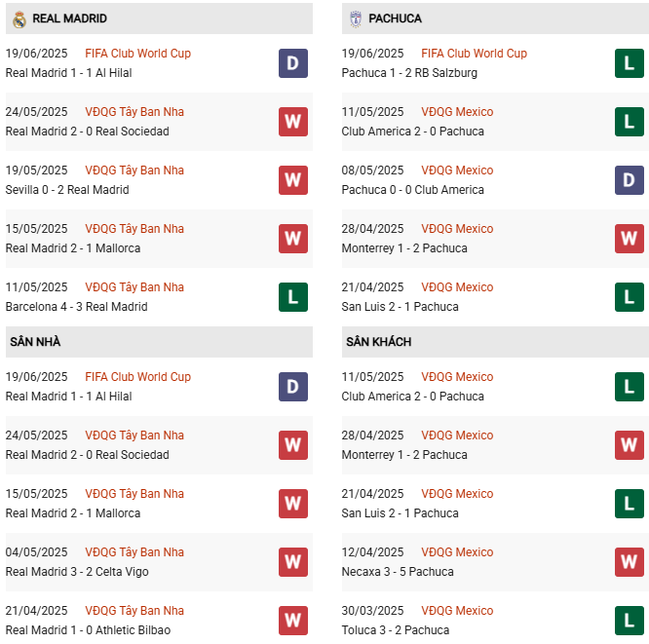Open VĐQG Mexico link dated 08/05/2025
649x644 pixels.
457,170
